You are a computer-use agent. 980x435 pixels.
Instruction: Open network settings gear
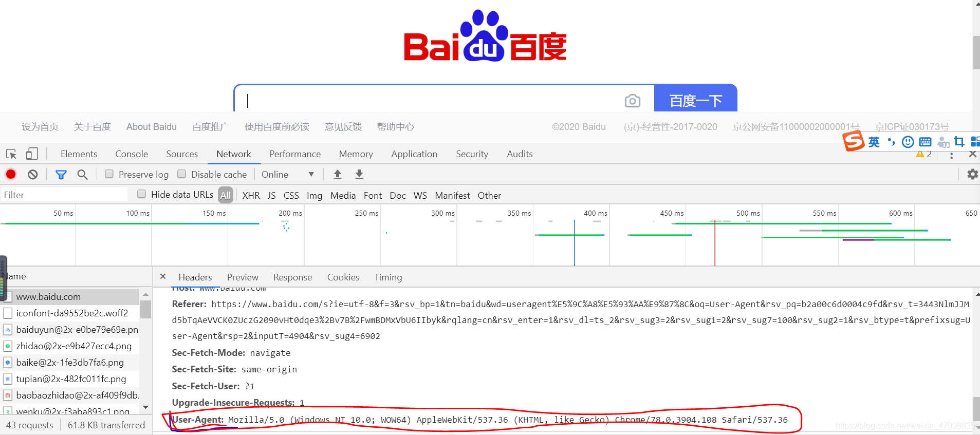(972, 174)
